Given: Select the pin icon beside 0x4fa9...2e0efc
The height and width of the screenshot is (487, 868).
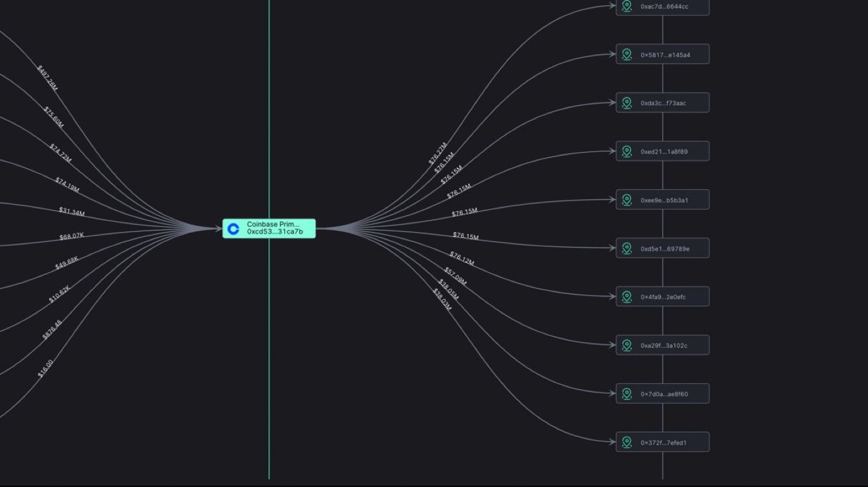Looking at the screenshot, I should 626,297.
